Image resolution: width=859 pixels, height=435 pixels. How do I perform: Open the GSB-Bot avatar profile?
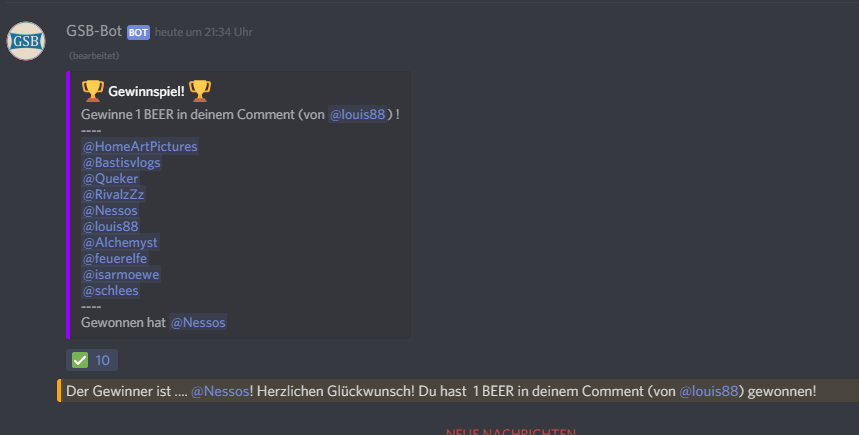pos(26,41)
